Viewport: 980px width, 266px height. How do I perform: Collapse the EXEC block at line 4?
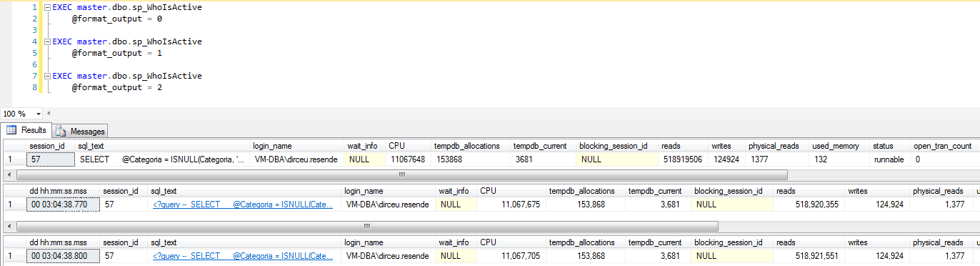point(47,41)
